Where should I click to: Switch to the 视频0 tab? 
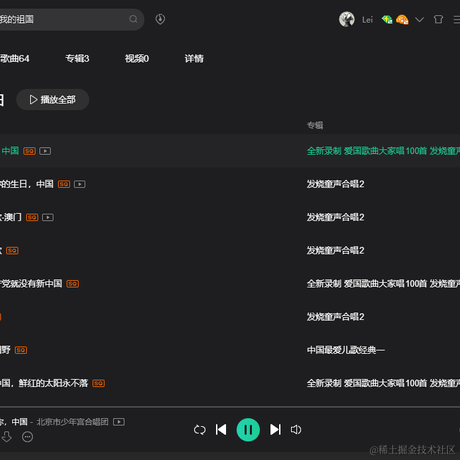137,59
